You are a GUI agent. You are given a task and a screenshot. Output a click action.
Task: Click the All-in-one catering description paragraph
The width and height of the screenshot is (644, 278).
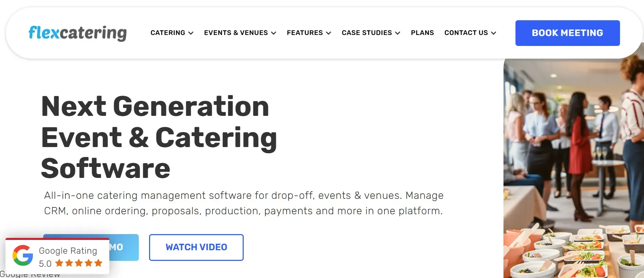[x=244, y=203]
